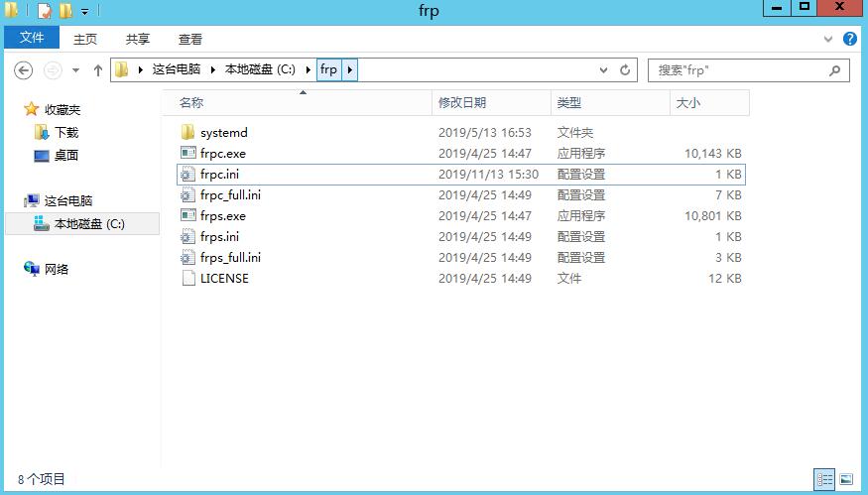Click the 10,801 KB size cell
Image resolution: width=868 pixels, height=495 pixels.
[x=713, y=216]
